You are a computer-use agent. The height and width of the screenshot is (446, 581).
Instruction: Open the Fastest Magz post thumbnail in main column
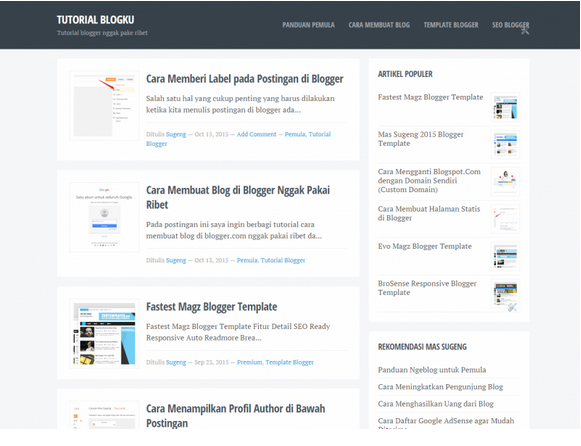104,334
